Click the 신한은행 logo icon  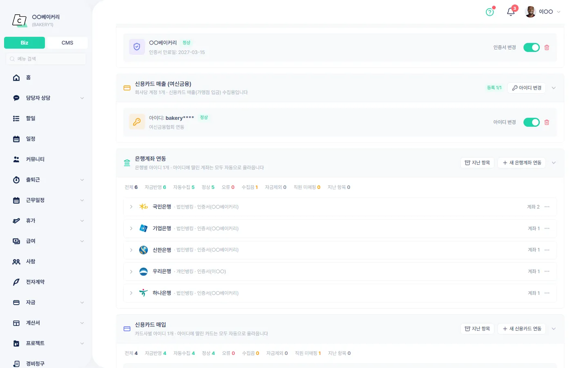click(143, 250)
